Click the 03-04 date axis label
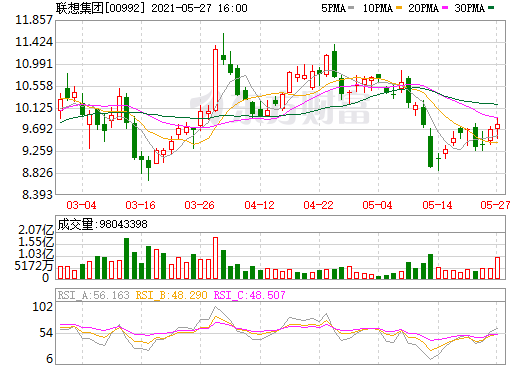 tap(82, 205)
